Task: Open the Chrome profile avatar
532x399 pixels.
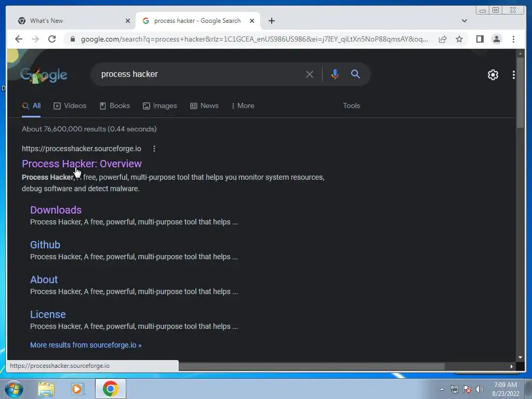Action: click(x=496, y=39)
